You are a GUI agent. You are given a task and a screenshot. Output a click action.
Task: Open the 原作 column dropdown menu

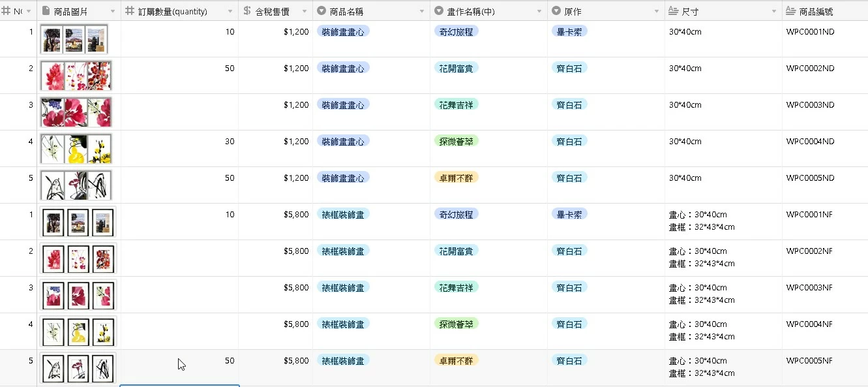point(657,12)
